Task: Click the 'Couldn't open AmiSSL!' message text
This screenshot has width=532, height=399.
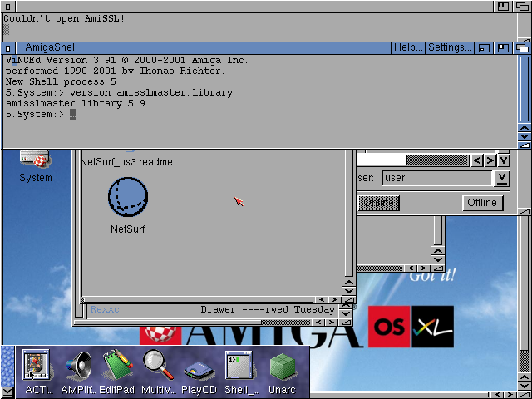Action: click(64, 18)
